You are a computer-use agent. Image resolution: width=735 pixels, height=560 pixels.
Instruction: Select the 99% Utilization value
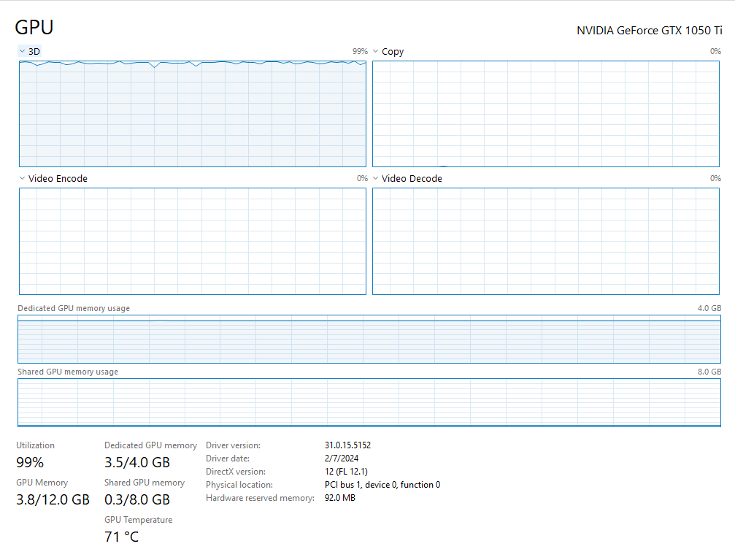tap(30, 462)
